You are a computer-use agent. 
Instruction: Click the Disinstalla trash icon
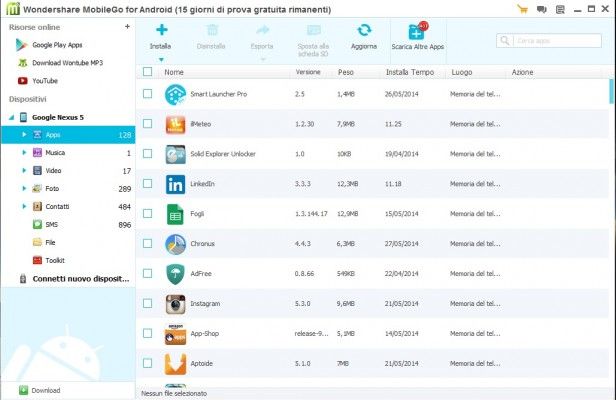(212, 30)
